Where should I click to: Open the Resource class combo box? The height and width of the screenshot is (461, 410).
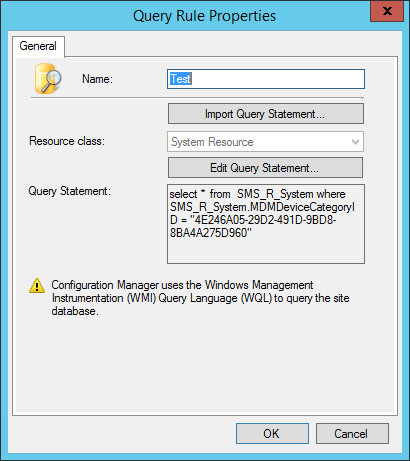(x=265, y=142)
